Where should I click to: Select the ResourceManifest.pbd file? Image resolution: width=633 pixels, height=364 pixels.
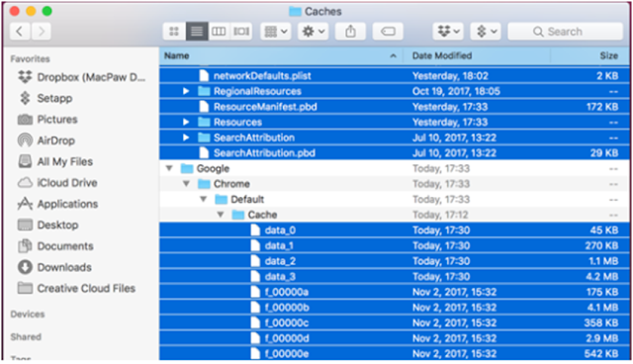click(x=395, y=107)
